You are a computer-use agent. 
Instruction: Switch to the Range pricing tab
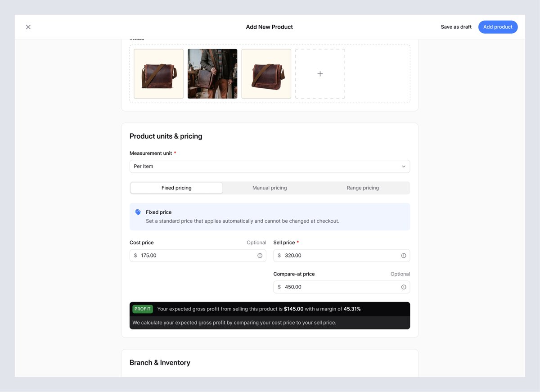tap(363, 188)
